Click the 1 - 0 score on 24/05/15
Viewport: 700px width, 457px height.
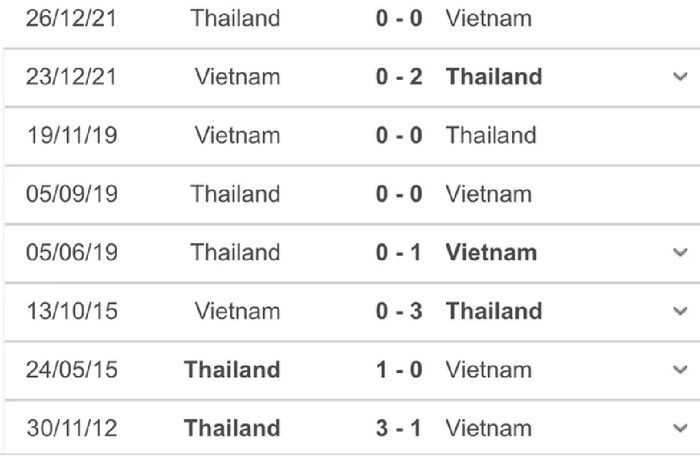point(399,370)
